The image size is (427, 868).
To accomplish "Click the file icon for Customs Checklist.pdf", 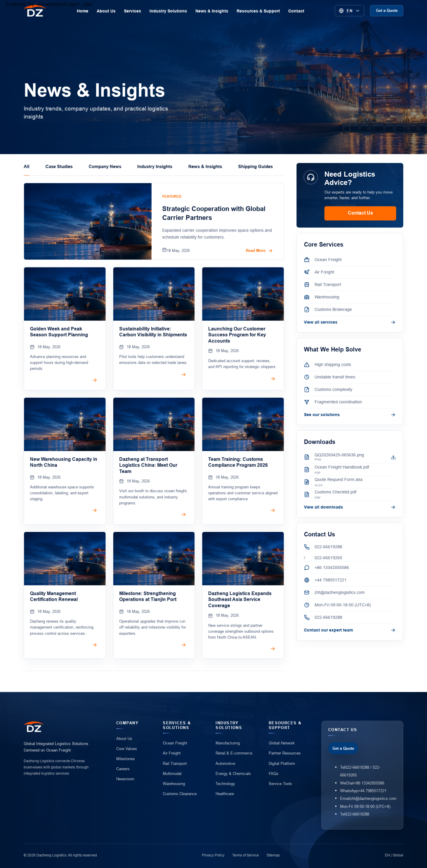I will coord(307,494).
